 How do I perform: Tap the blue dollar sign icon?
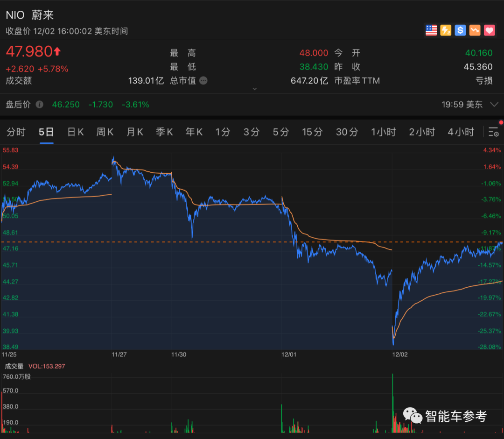[460, 30]
